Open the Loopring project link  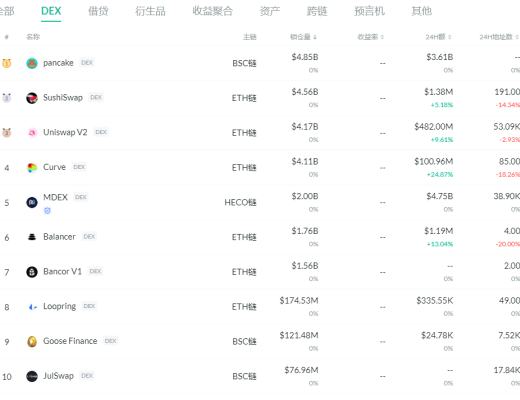60,306
